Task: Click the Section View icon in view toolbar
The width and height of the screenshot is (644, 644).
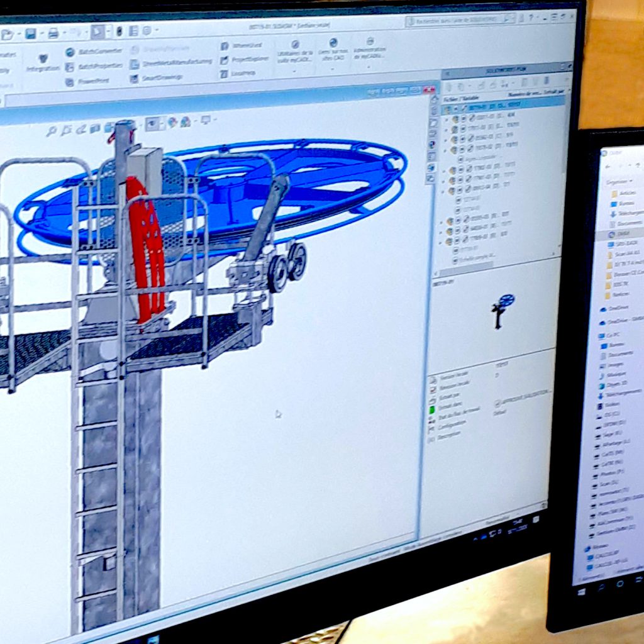Action: click(x=96, y=128)
